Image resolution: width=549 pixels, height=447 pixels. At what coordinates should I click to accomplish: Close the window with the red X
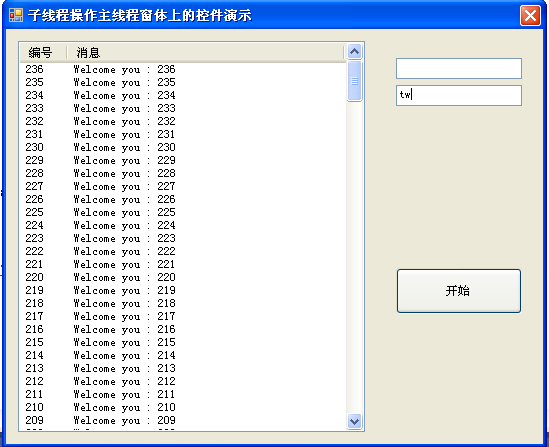(530, 16)
